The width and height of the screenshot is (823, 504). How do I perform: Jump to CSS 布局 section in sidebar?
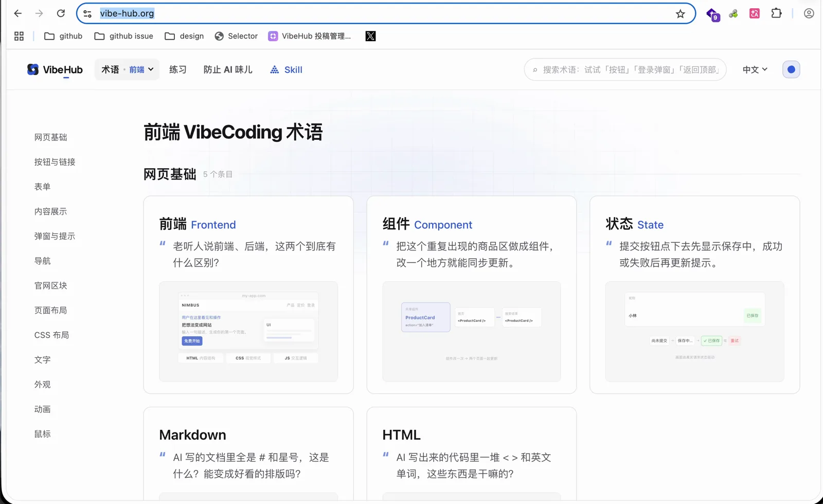(x=51, y=335)
